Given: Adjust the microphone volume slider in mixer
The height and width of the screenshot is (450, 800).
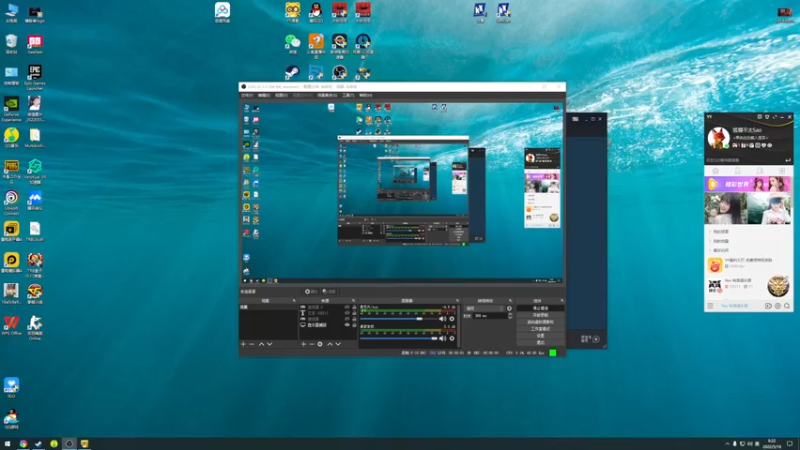Looking at the screenshot, I should pyautogui.click(x=399, y=319).
